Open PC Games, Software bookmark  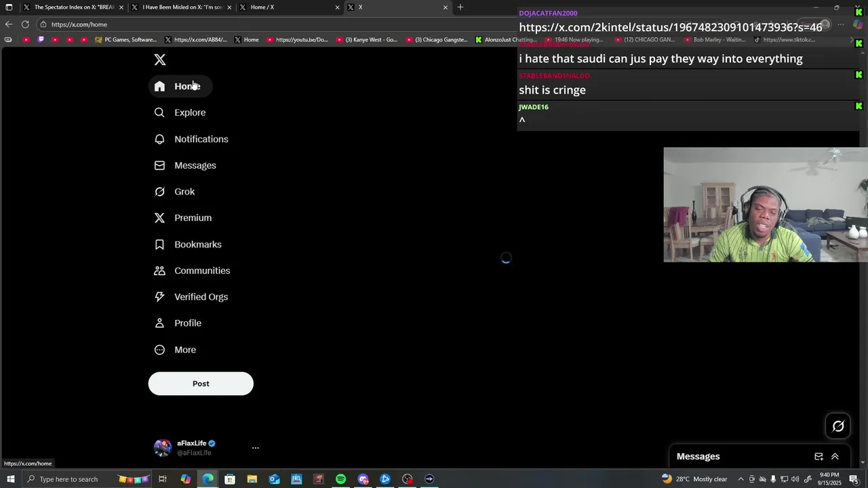(126, 40)
